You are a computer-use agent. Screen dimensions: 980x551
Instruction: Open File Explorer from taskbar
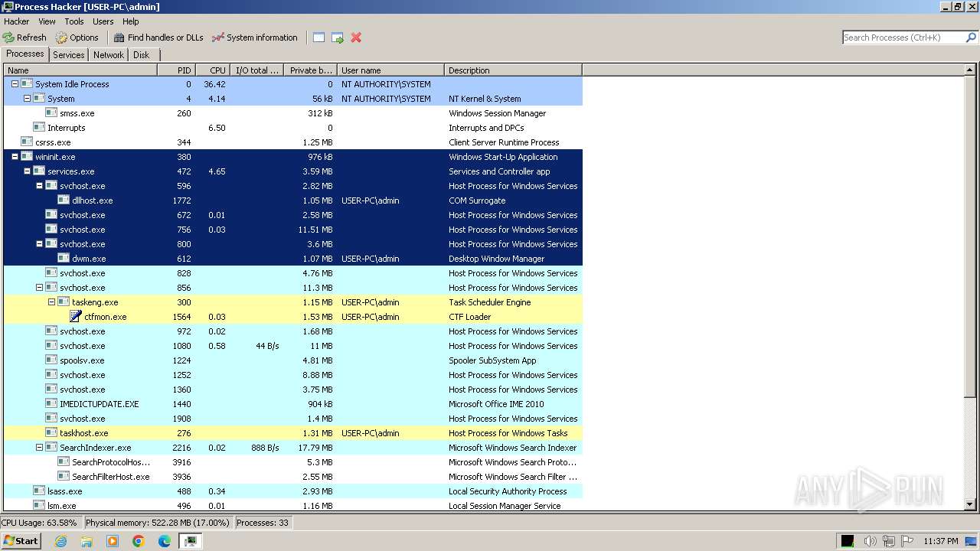tap(87, 541)
